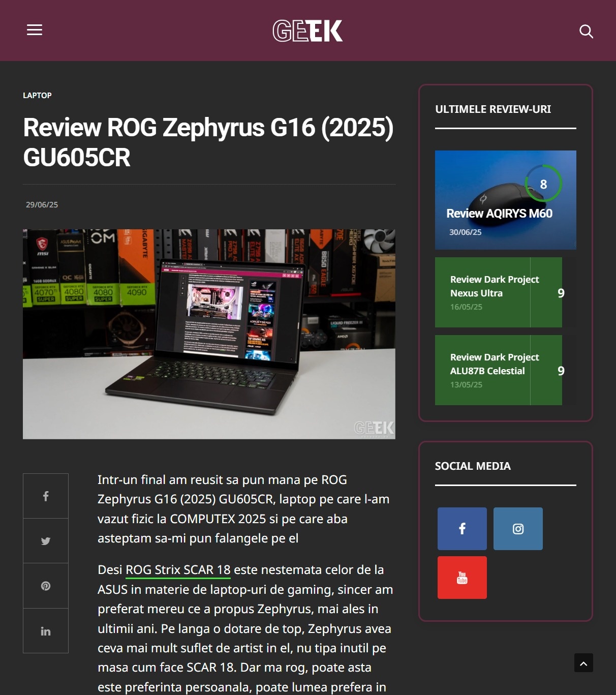616x695 pixels.
Task: Share the article on Twitter
Action: tap(46, 541)
